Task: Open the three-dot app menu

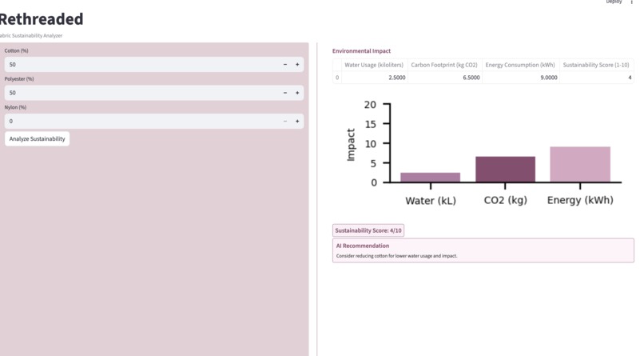Action: (x=632, y=2)
